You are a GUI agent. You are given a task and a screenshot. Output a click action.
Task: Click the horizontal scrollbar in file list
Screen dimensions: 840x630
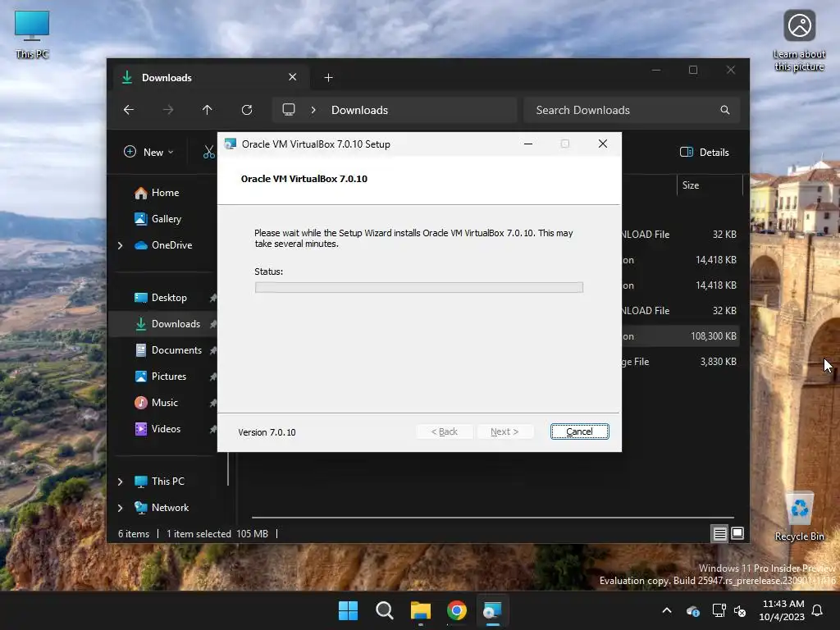click(x=493, y=518)
